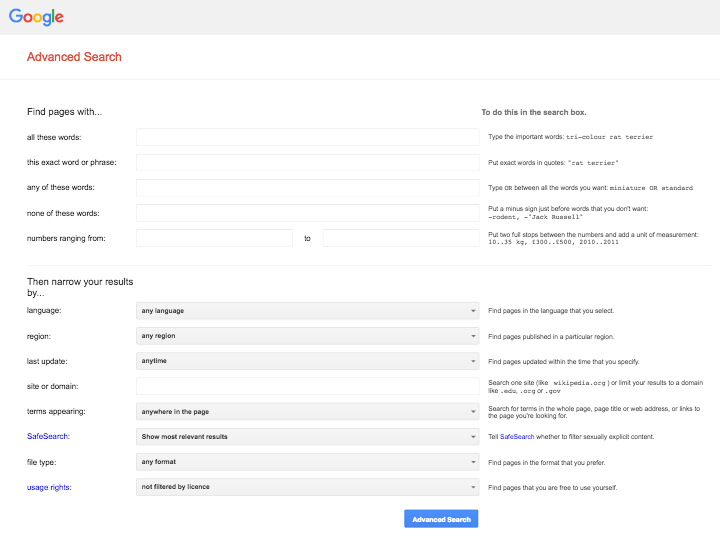Click the Google logo
720x537 pixels.
click(x=36, y=17)
